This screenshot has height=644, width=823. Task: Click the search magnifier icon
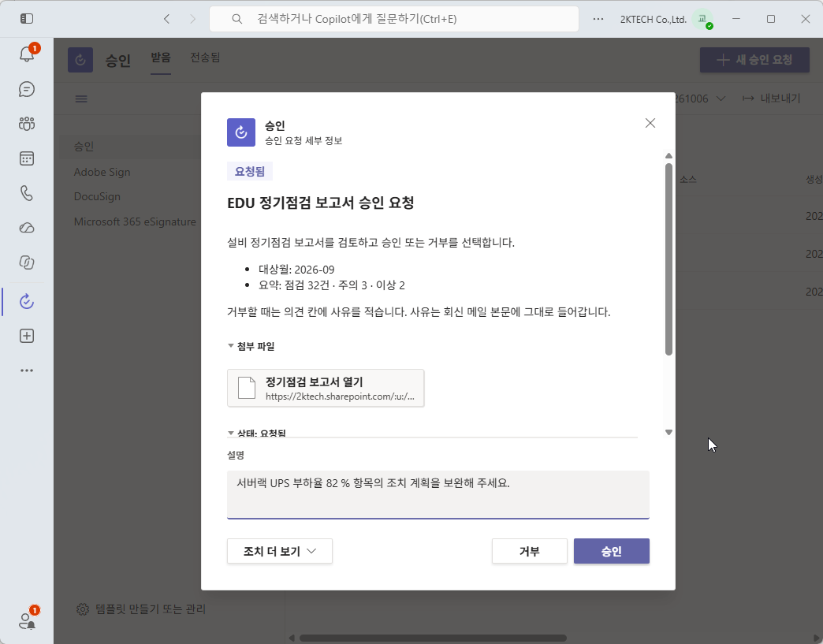click(x=237, y=19)
